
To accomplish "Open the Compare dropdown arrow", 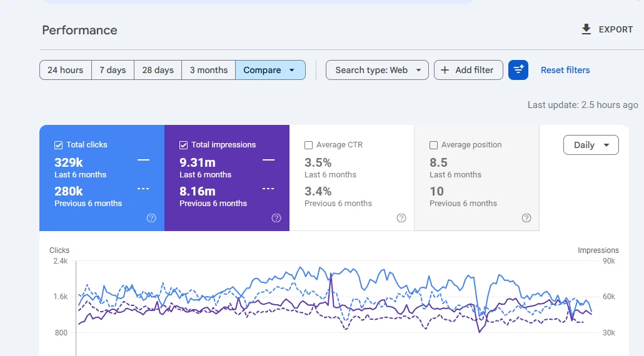I will [x=291, y=70].
